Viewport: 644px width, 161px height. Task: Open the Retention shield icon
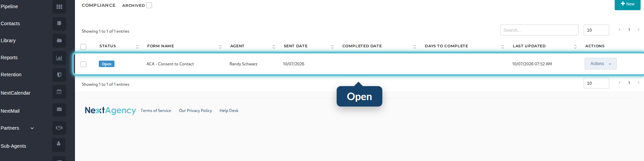[x=59, y=75]
